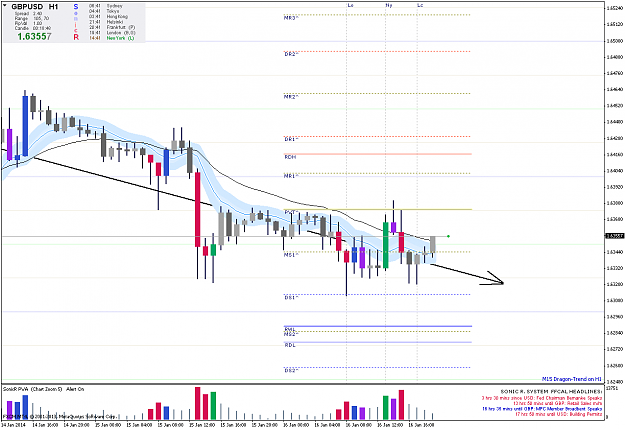Click the 15 Jan 12:00 time axis label
The image size is (625, 429).
click(x=203, y=425)
